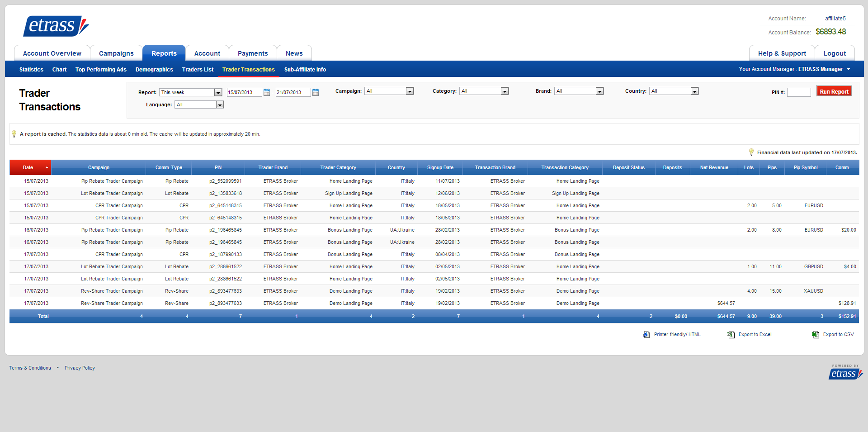Sort by the Deposit Status column header
The width and height of the screenshot is (868, 432).
pyautogui.click(x=628, y=168)
